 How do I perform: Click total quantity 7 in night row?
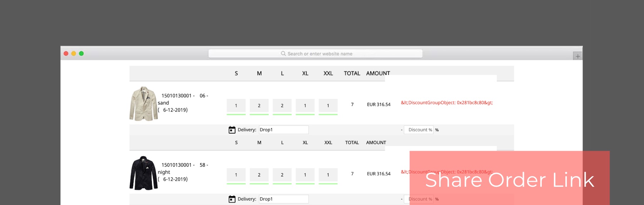(352, 174)
